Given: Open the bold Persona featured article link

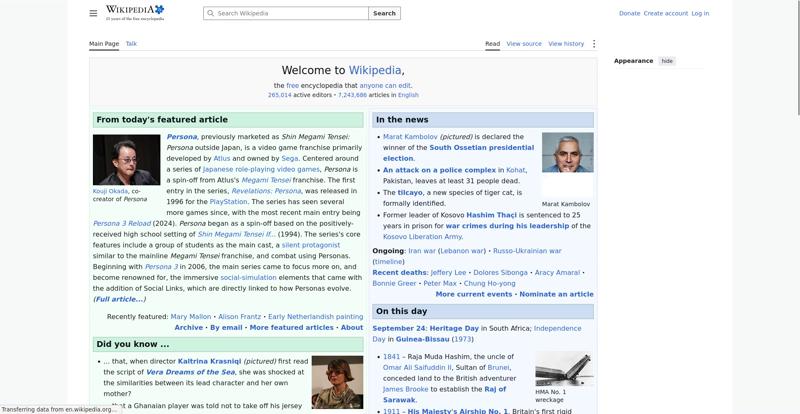Looking at the screenshot, I should pyautogui.click(x=182, y=137).
